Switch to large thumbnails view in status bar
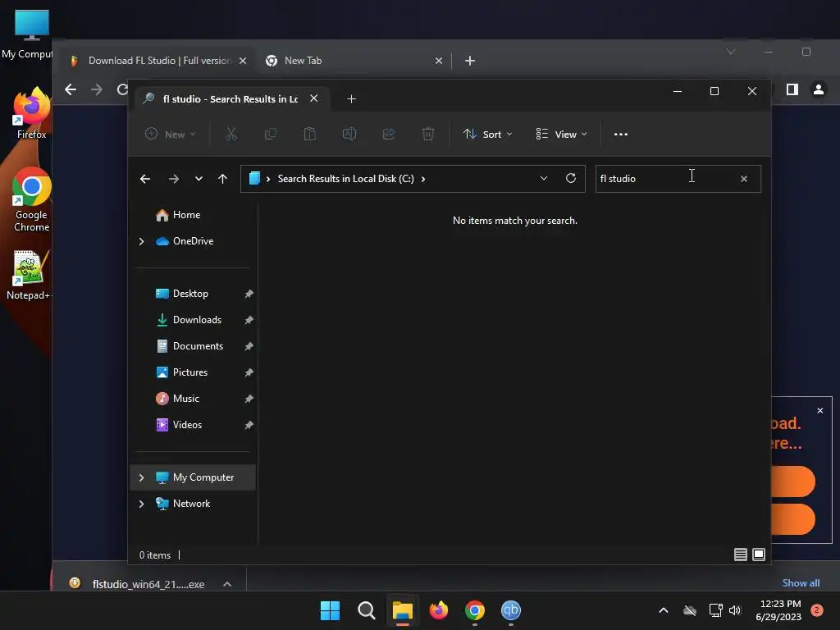840x630 pixels. coord(759,555)
